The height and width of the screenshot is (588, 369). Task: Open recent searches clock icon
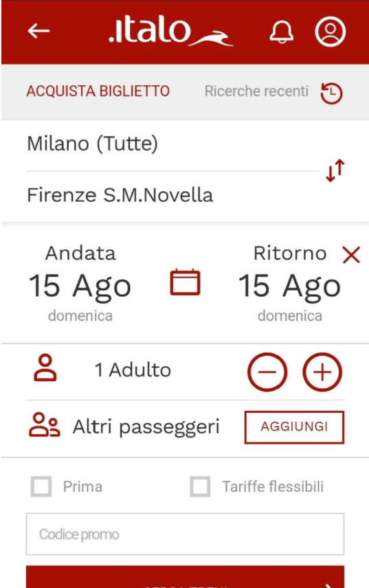pyautogui.click(x=331, y=93)
